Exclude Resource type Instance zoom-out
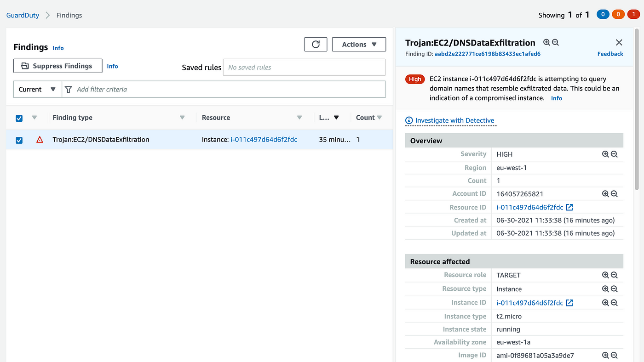This screenshot has height=362, width=644. (x=614, y=289)
